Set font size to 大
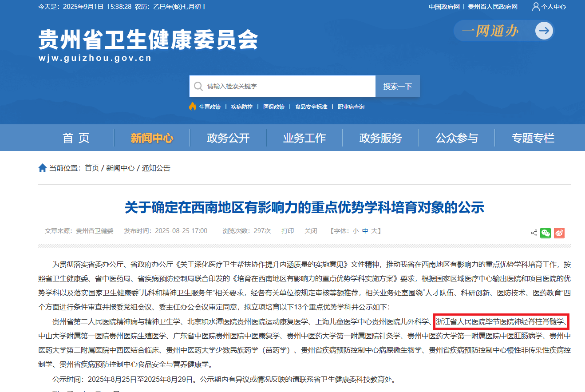The image size is (585, 392). [374, 231]
